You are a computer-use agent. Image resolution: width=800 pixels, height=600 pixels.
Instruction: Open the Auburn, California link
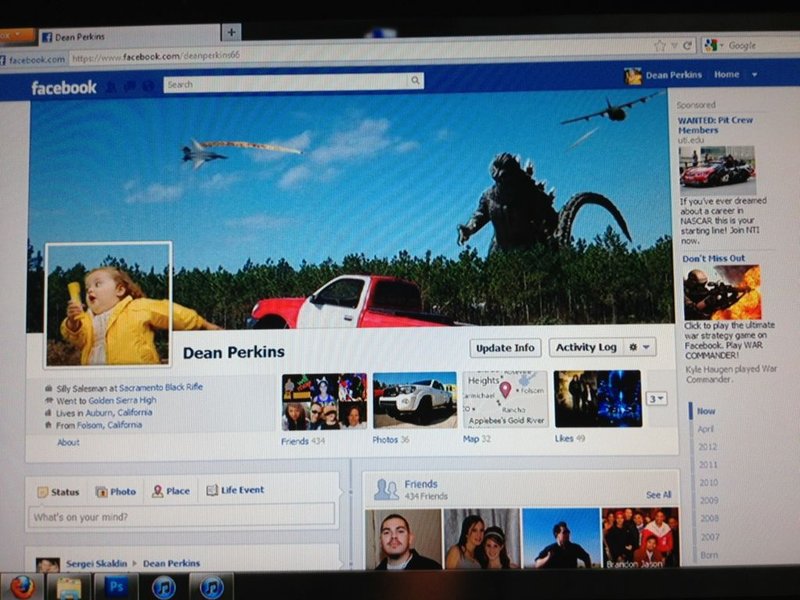118,412
